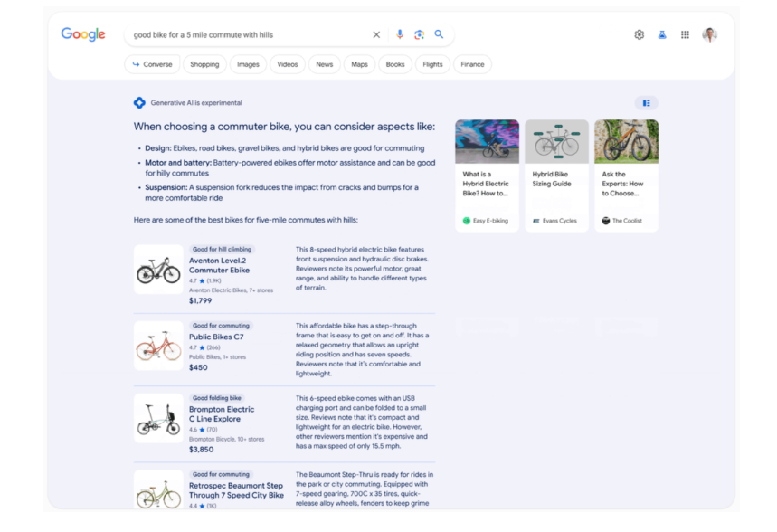This screenshot has width=777, height=532.
Task: Start voice search with the microphone icon
Action: 400,34
